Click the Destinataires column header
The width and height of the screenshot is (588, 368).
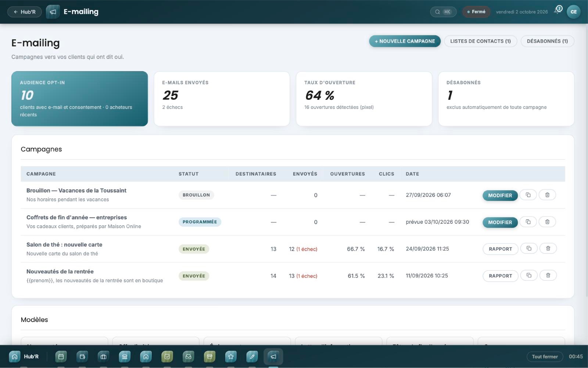tap(256, 174)
